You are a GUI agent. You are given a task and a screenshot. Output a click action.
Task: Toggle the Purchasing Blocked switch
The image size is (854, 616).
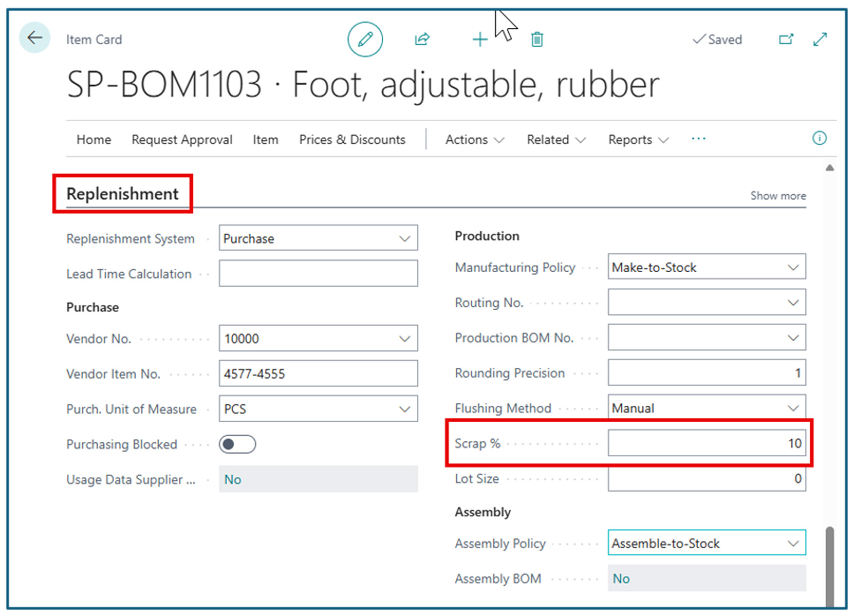(x=237, y=444)
